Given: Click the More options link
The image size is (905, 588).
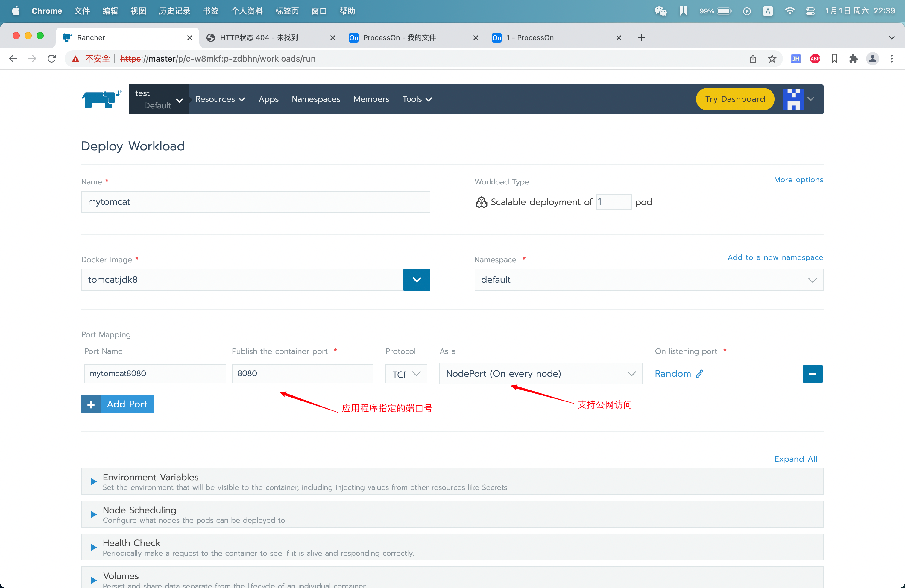Looking at the screenshot, I should coord(798,180).
